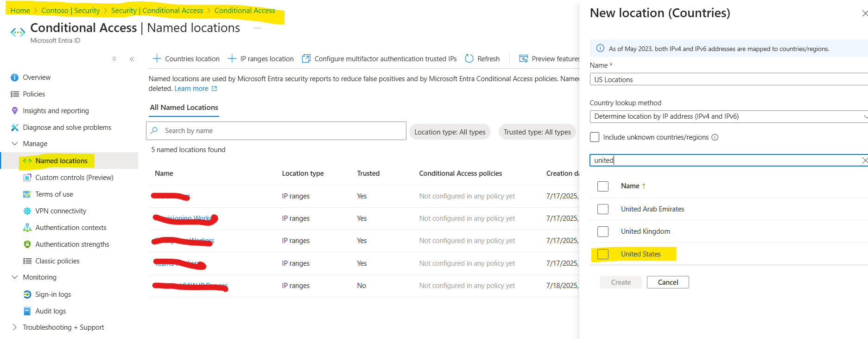868x339 pixels.
Task: Open the Location type: All types filter
Action: click(x=450, y=132)
